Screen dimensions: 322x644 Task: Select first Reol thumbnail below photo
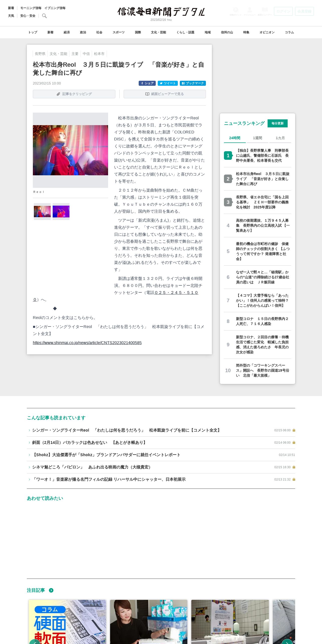[42, 211]
